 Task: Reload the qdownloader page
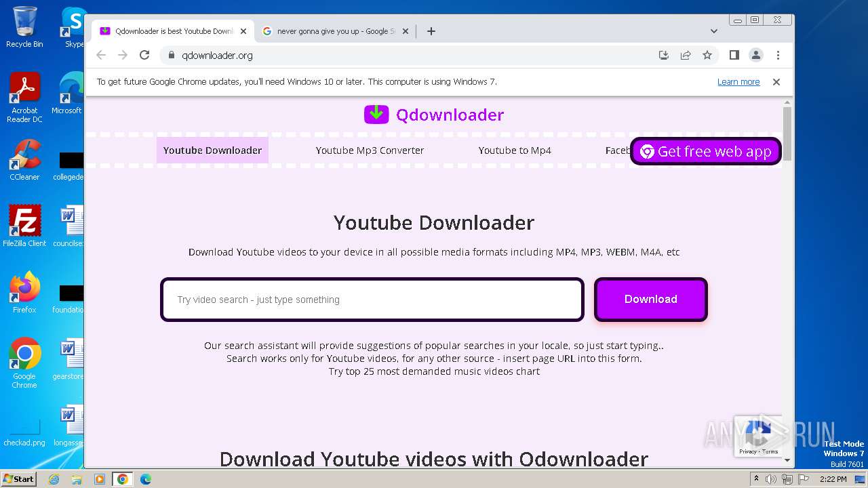pos(144,55)
